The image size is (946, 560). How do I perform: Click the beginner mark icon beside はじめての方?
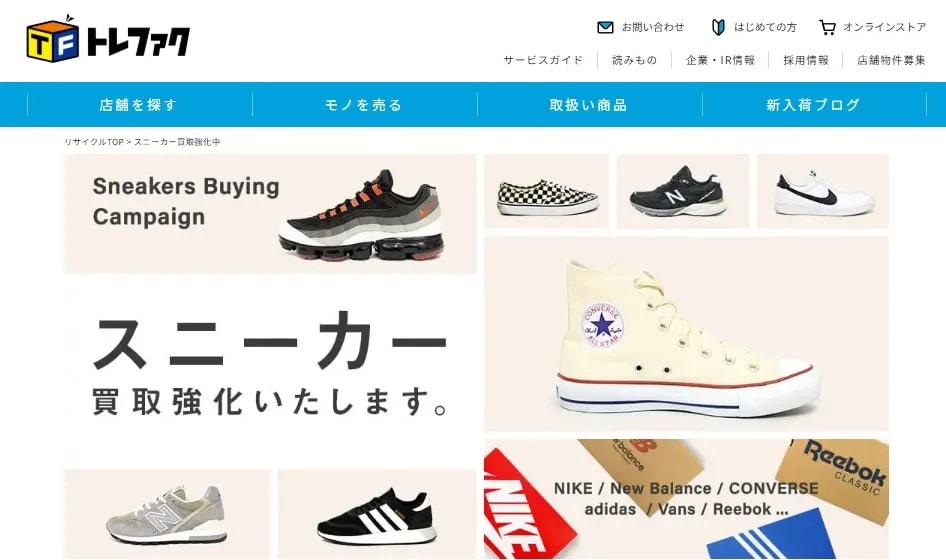[x=718, y=27]
